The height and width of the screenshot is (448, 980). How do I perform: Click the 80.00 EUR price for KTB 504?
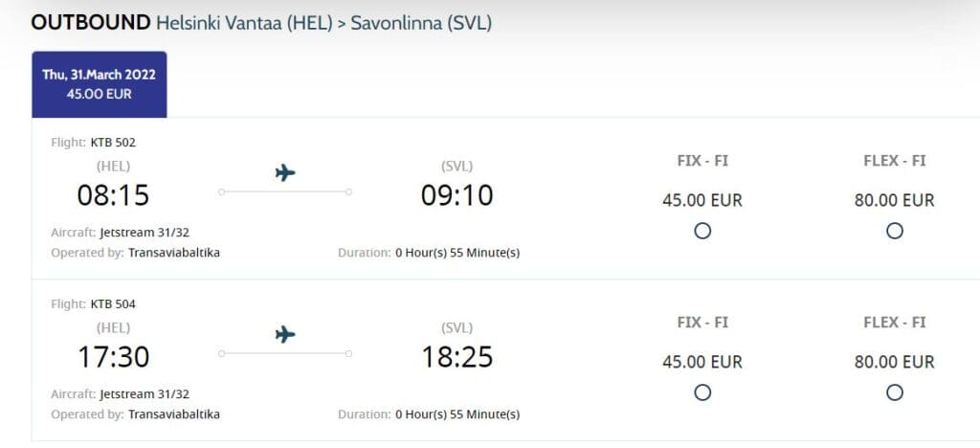[x=894, y=363]
